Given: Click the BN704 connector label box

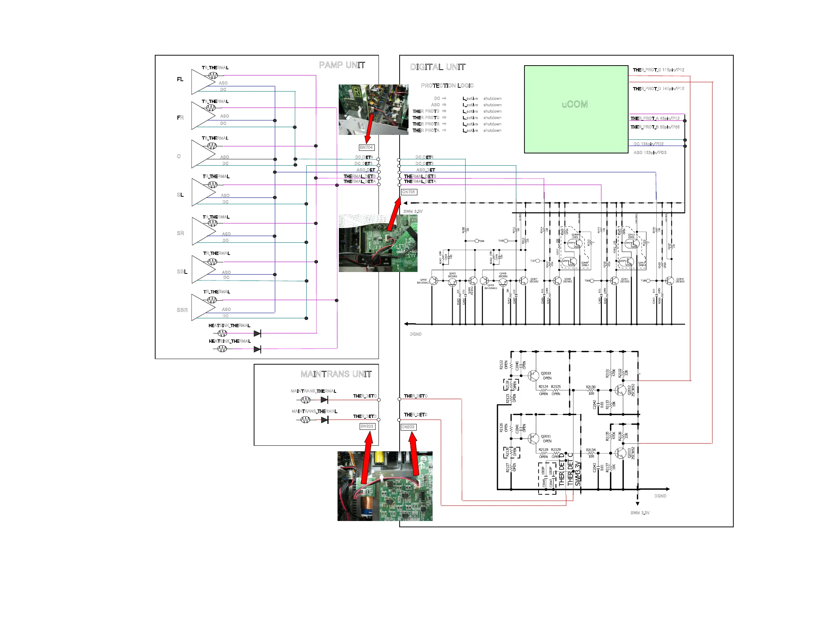Looking at the screenshot, I should [366, 147].
